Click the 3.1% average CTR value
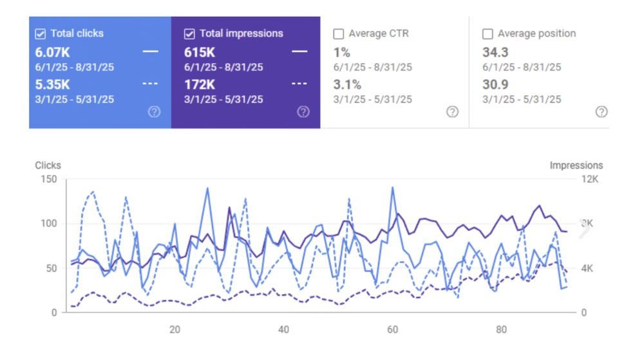The height and width of the screenshot is (357, 644). [347, 84]
